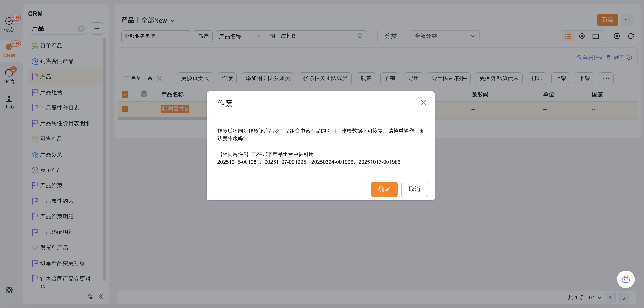Confirm the void action with 确定
Image resolution: width=644 pixels, height=308 pixels.
coord(384,189)
